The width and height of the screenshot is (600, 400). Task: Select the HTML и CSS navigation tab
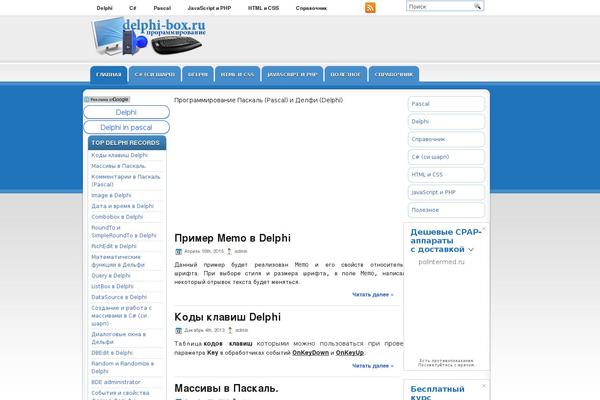pos(237,74)
